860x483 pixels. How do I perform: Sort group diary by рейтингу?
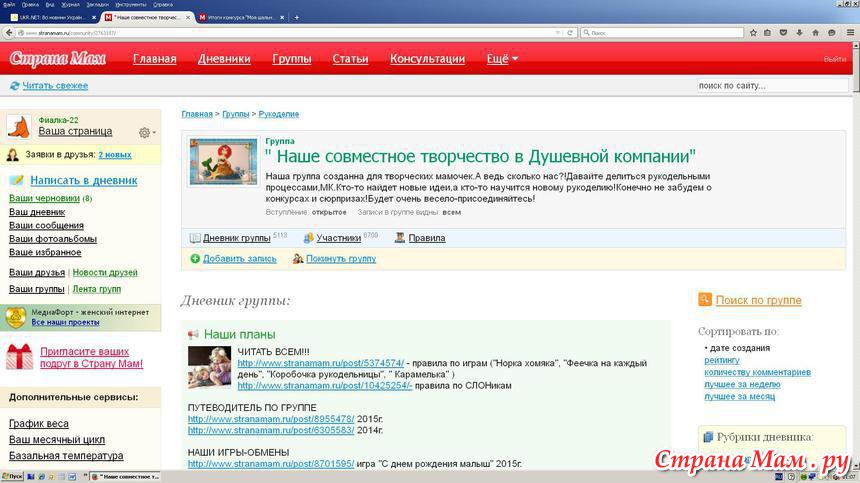[x=722, y=360]
